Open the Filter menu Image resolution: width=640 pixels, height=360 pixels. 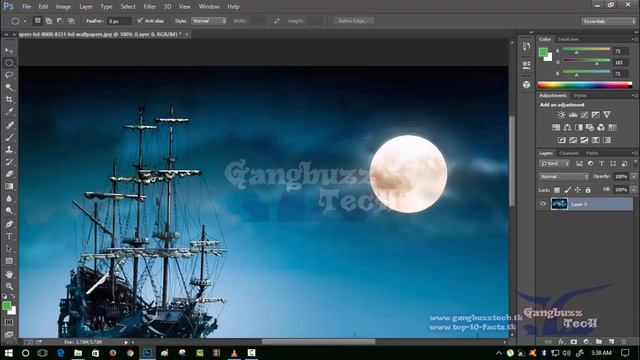click(149, 7)
